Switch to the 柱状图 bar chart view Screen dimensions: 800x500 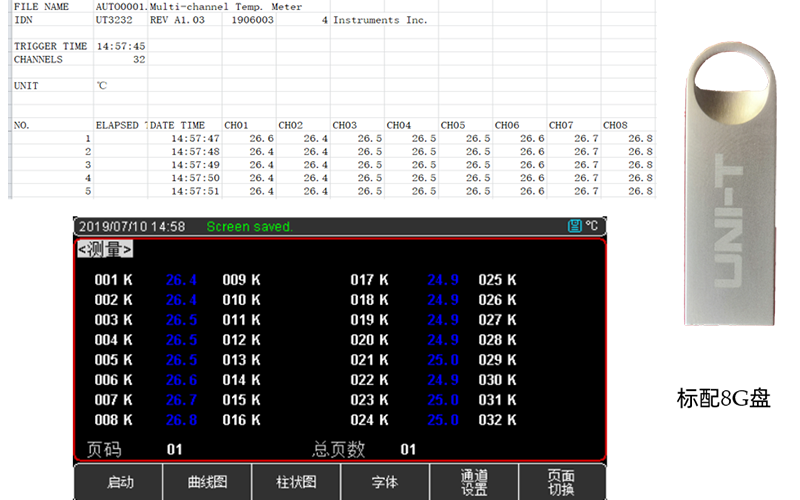tap(296, 482)
